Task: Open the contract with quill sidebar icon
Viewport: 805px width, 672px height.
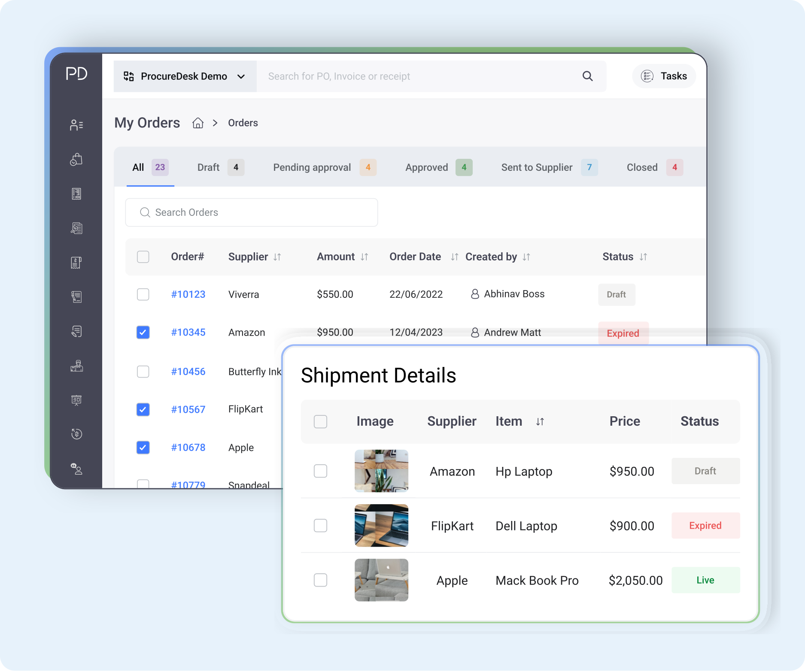Action: pos(76,297)
